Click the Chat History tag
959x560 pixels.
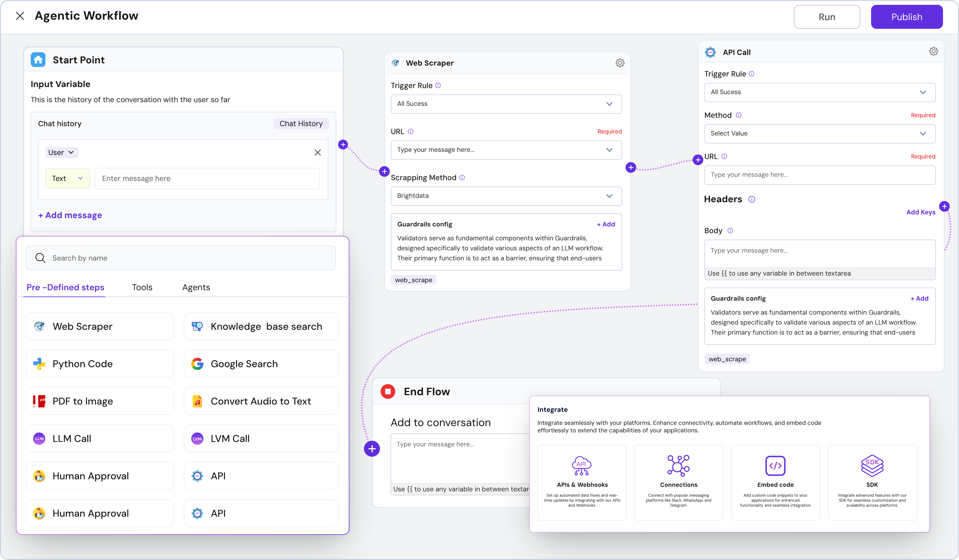pyautogui.click(x=301, y=124)
